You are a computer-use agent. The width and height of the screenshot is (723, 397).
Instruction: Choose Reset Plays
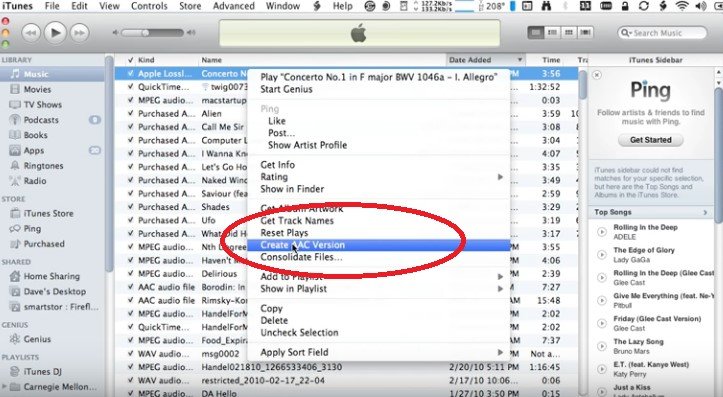click(x=284, y=233)
